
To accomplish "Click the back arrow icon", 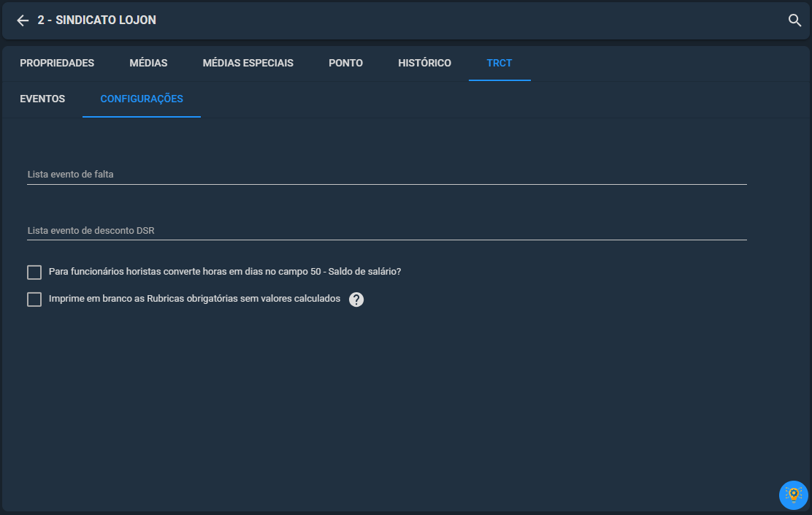I will [22, 20].
